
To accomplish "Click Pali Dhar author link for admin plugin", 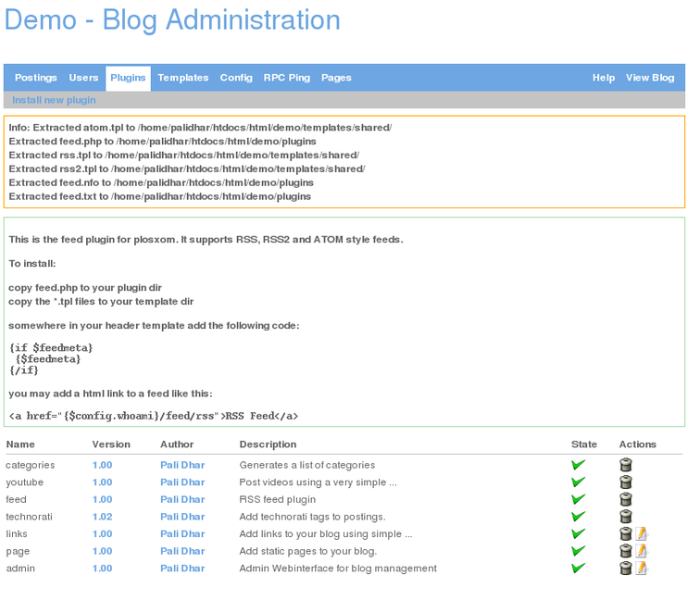I will [x=182, y=568].
